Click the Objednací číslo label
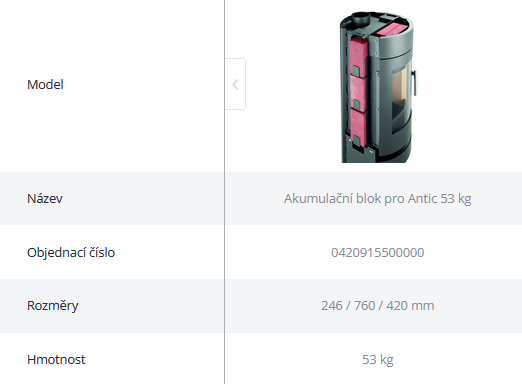The image size is (522, 384). click(x=71, y=252)
